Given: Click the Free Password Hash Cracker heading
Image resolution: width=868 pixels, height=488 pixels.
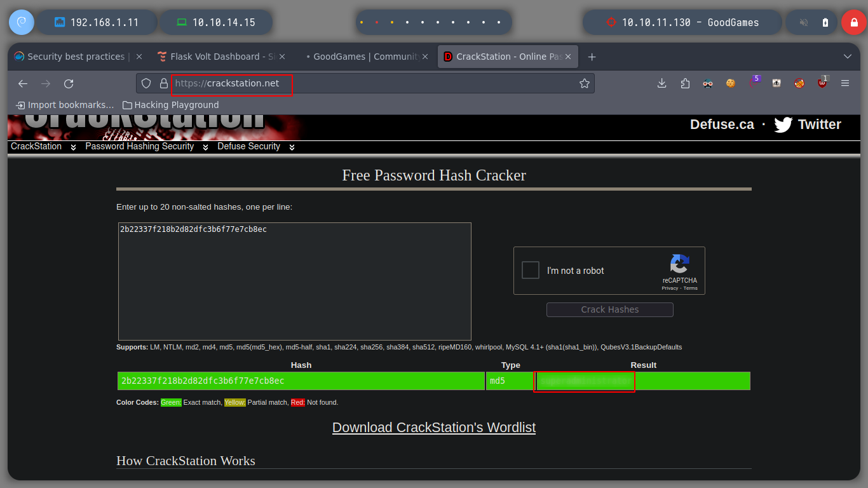Looking at the screenshot, I should [x=434, y=175].
